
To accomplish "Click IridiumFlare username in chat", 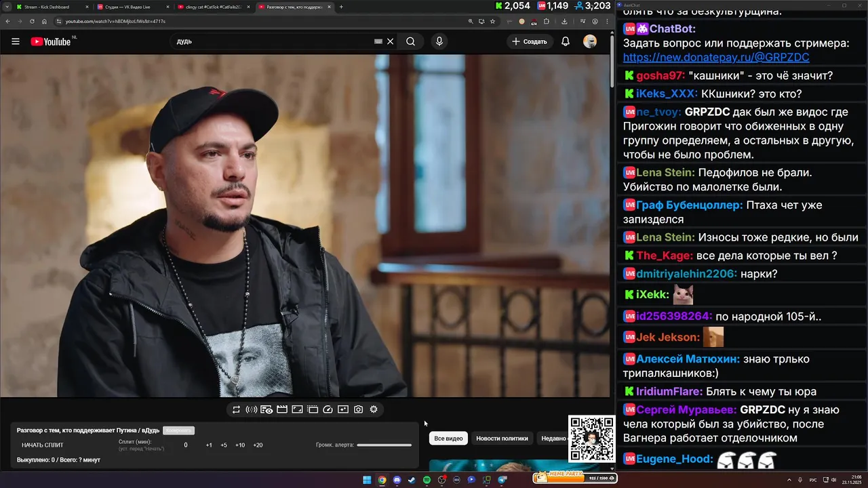I will (669, 391).
